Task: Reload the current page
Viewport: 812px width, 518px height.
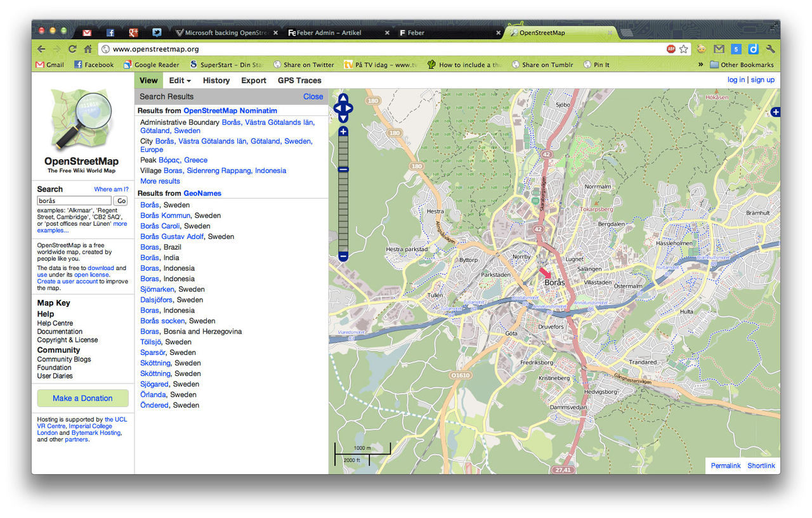Action: point(72,49)
